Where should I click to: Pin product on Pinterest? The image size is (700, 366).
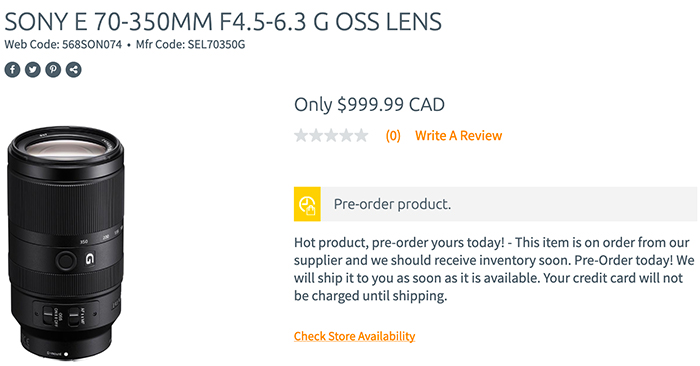tap(53, 70)
